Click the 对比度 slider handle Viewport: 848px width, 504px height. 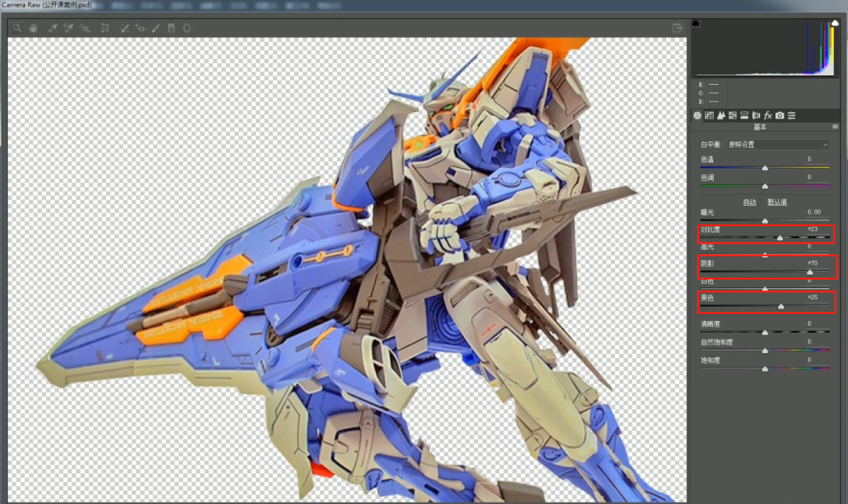pyautogui.click(x=780, y=238)
